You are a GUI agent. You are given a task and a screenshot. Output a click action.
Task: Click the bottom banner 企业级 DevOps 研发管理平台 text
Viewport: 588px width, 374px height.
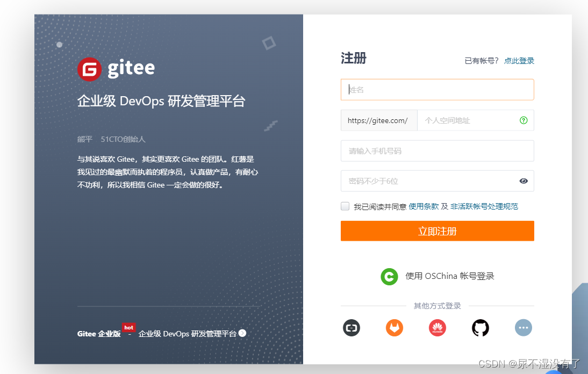pyautogui.click(x=188, y=334)
